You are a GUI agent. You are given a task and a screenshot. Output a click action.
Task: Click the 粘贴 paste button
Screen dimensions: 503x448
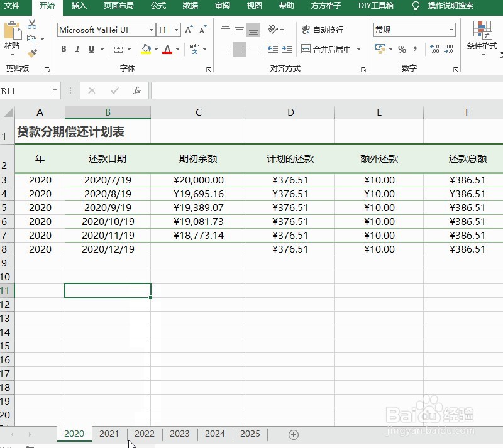11,39
